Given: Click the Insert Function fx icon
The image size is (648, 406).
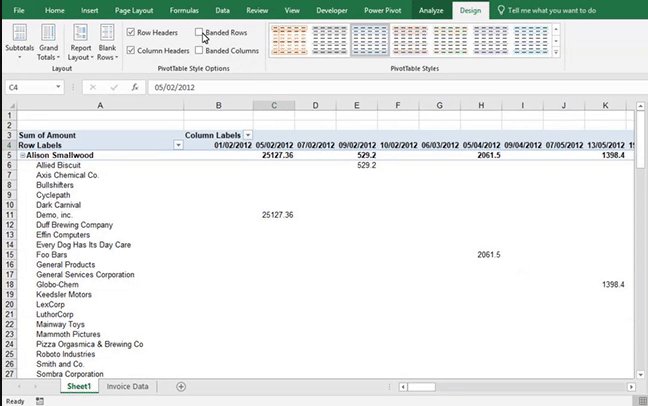Looking at the screenshot, I should (x=134, y=87).
